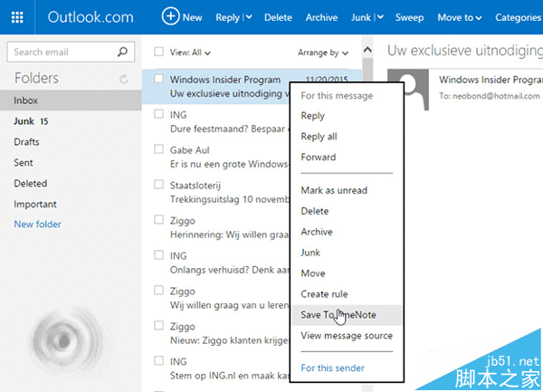Open the Junk folder

[71, 121]
